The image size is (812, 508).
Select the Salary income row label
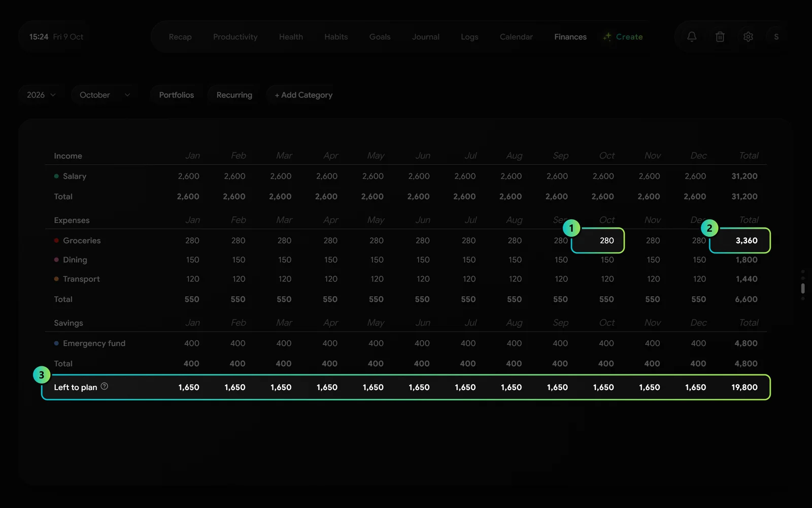(x=75, y=176)
